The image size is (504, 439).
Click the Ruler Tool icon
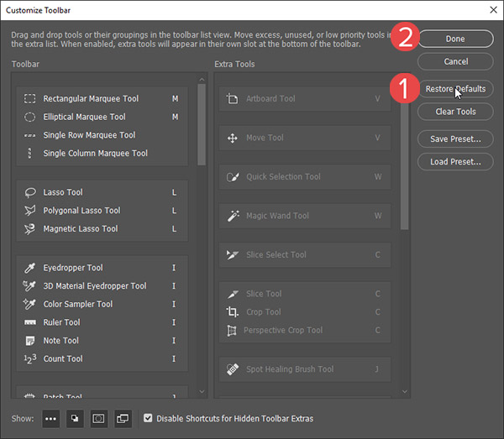point(29,322)
